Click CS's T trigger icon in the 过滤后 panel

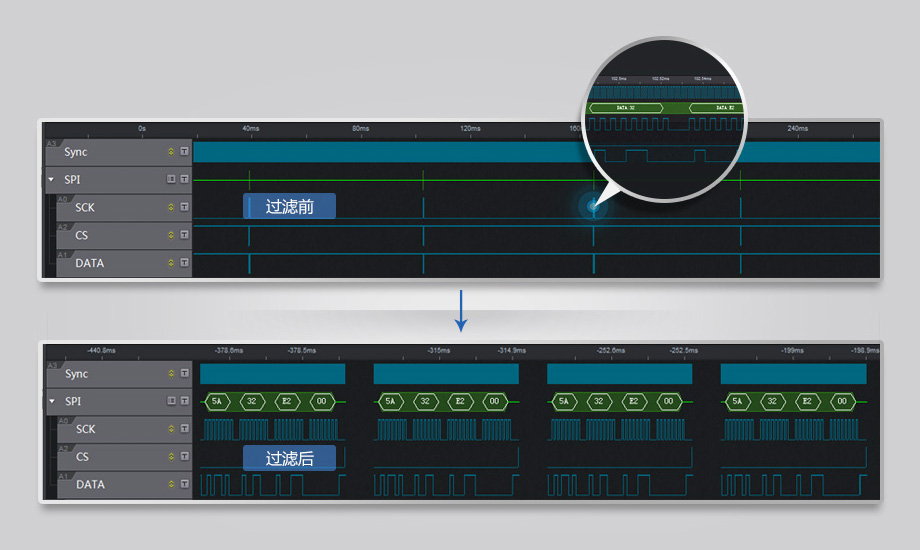(x=184, y=456)
